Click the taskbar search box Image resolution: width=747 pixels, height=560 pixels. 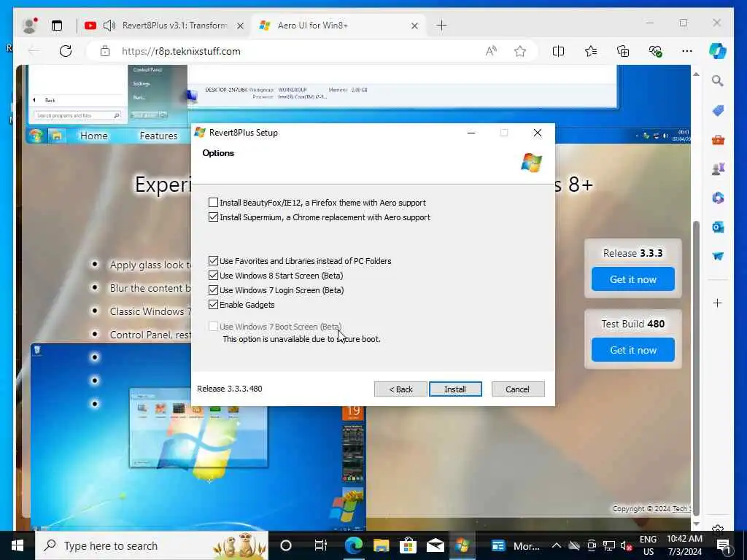coord(152,545)
